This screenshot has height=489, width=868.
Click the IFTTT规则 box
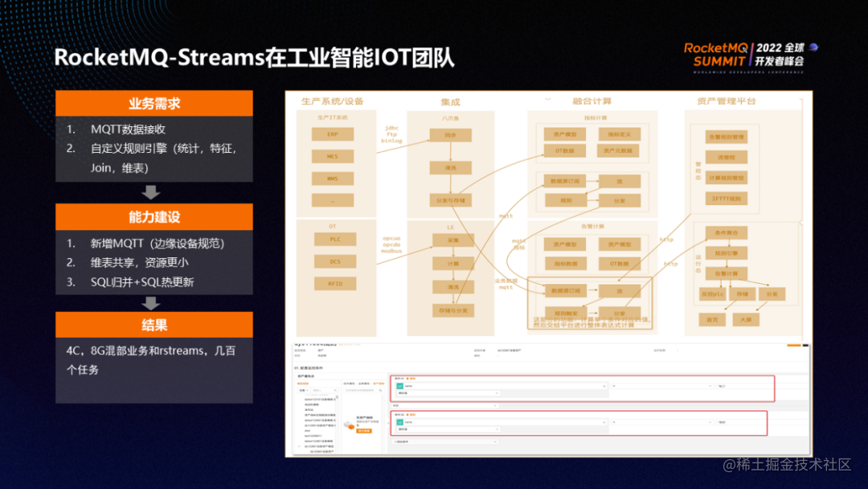(x=727, y=199)
